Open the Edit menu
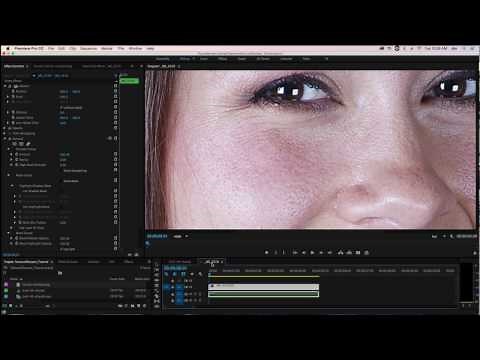 coord(62,49)
